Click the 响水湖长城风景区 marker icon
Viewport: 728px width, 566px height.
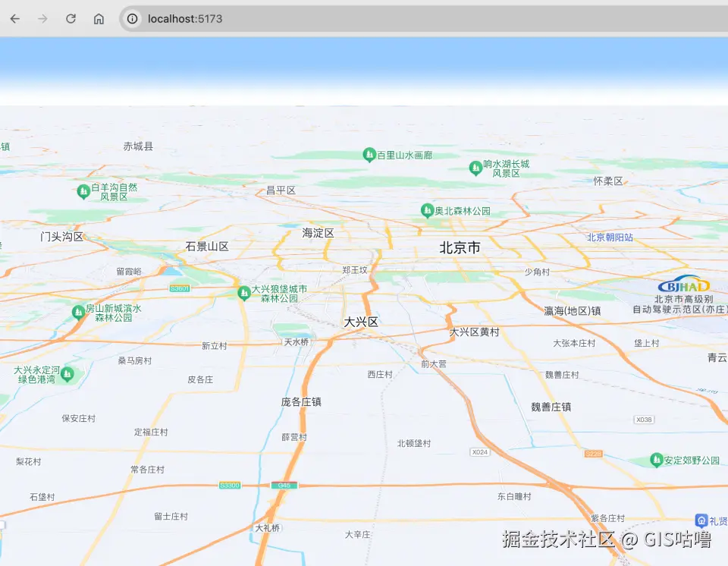tap(475, 168)
